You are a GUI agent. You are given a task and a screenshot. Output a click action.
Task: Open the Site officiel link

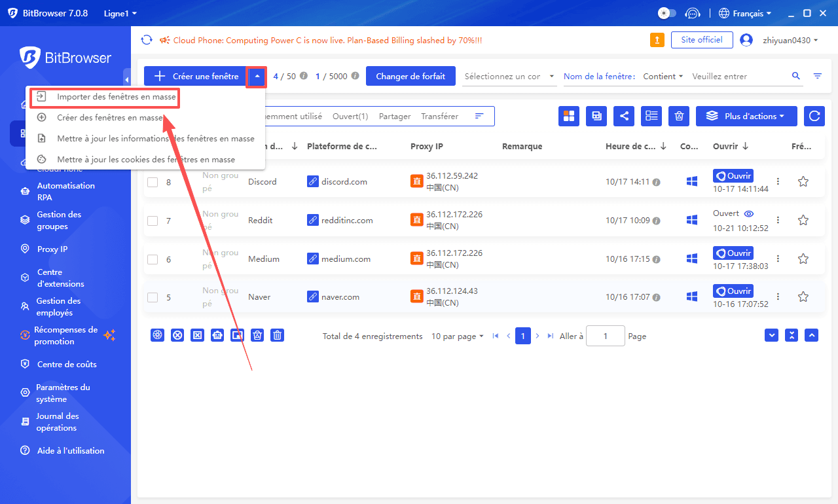[702, 39]
